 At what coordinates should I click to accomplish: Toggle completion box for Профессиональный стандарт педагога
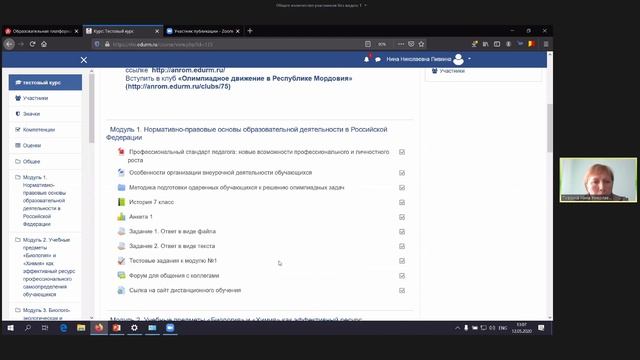(402, 152)
